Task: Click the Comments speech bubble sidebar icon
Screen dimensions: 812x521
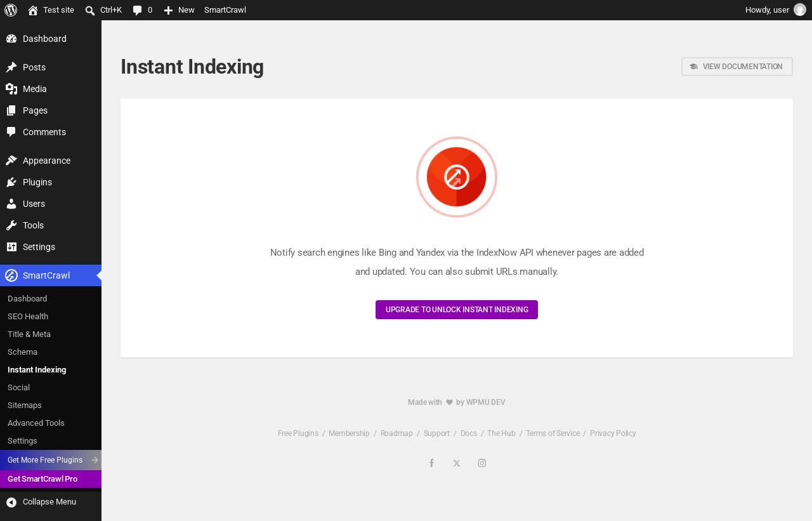Action: [11, 132]
